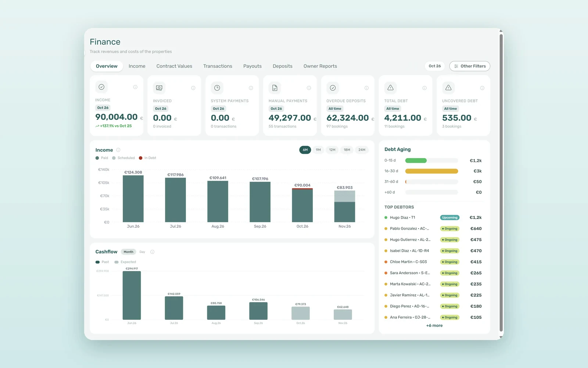Click the vertical scrollbar on the right
This screenshot has height=368, width=588.
pyautogui.click(x=501, y=183)
